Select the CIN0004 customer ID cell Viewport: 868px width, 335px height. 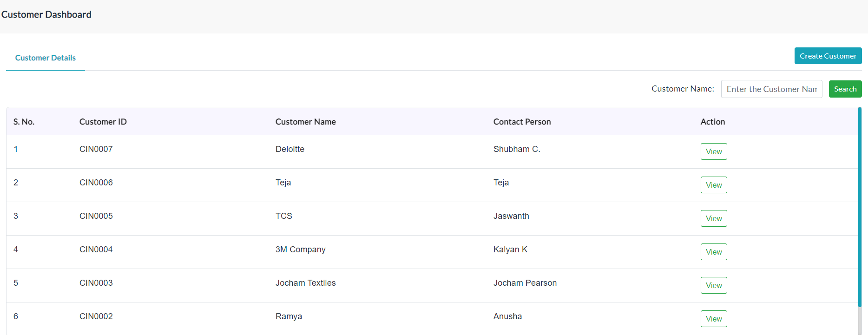[x=96, y=250]
